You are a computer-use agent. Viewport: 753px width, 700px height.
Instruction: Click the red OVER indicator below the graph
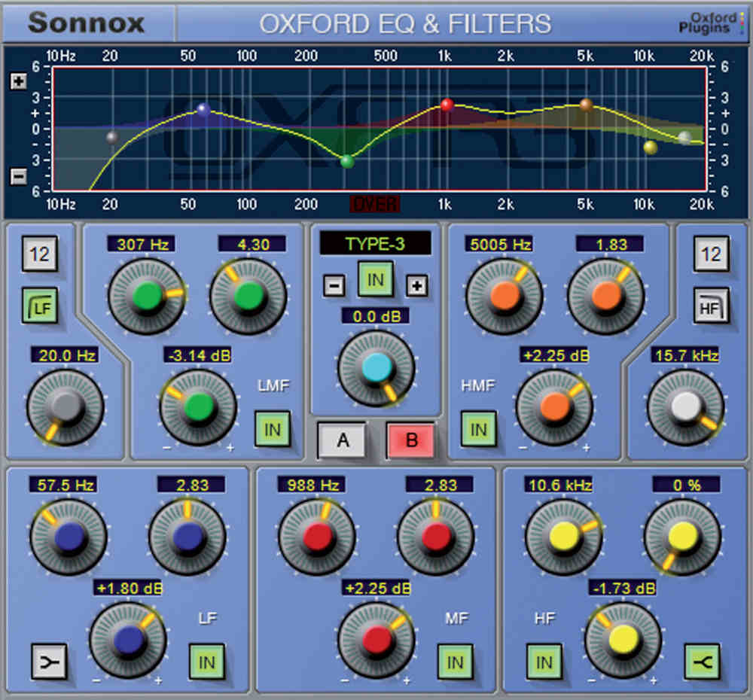coord(375,203)
